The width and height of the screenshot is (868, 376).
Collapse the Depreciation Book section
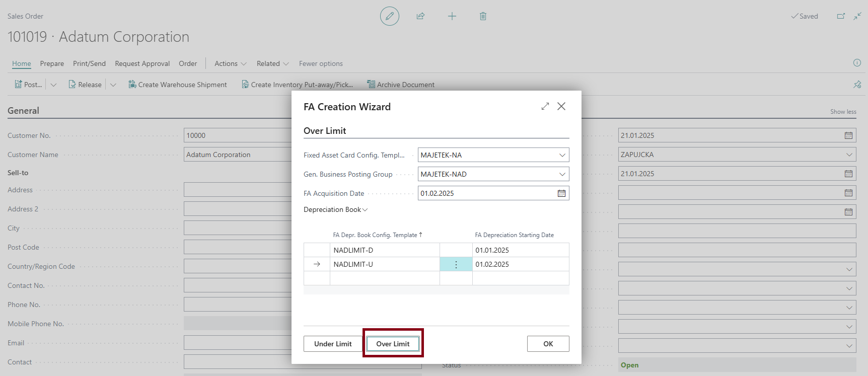(336, 209)
